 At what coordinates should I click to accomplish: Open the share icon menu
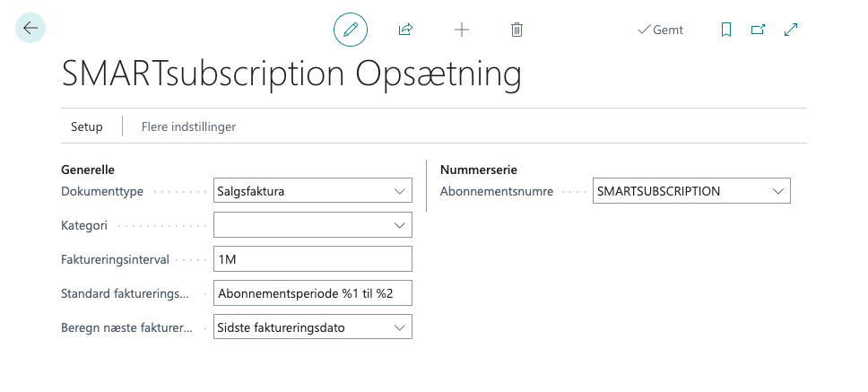[405, 30]
